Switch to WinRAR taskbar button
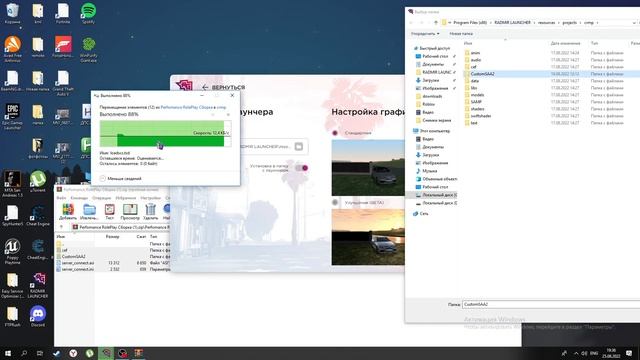Viewport: 640px width, 360px height. click(x=139, y=353)
